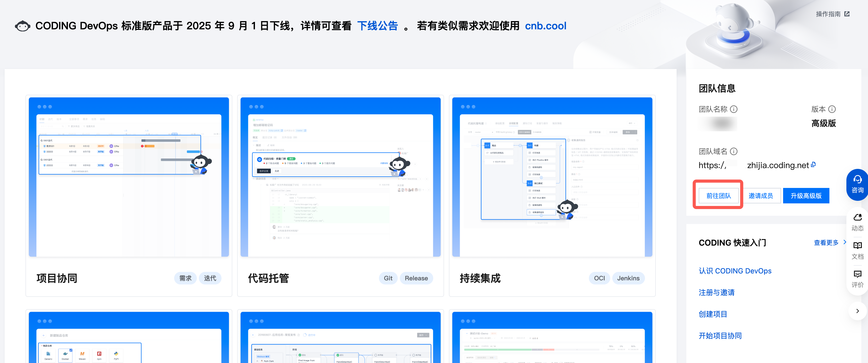Copy the team domain URL icon

813,165
